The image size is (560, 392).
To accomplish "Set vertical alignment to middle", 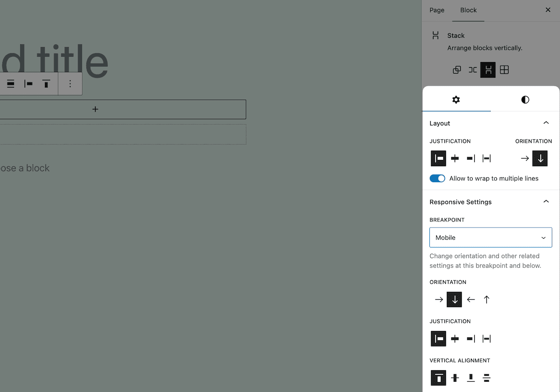I will 455,378.
